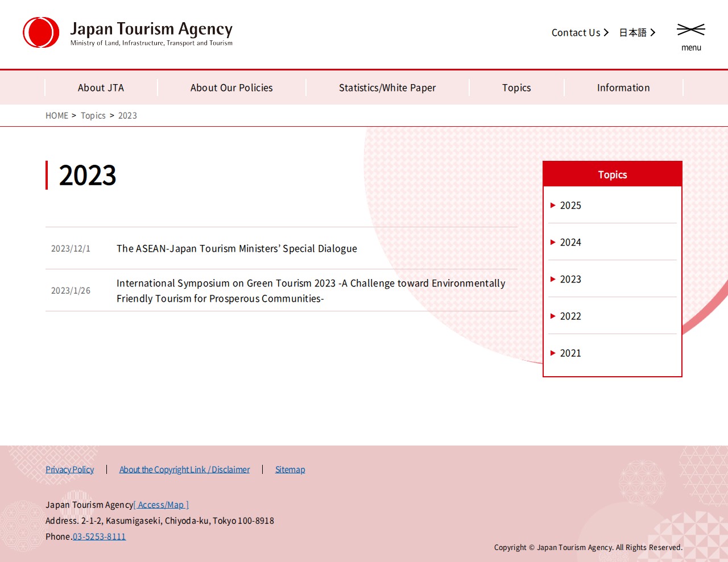
Task: Click the date 2023/12/1
Action: click(71, 248)
